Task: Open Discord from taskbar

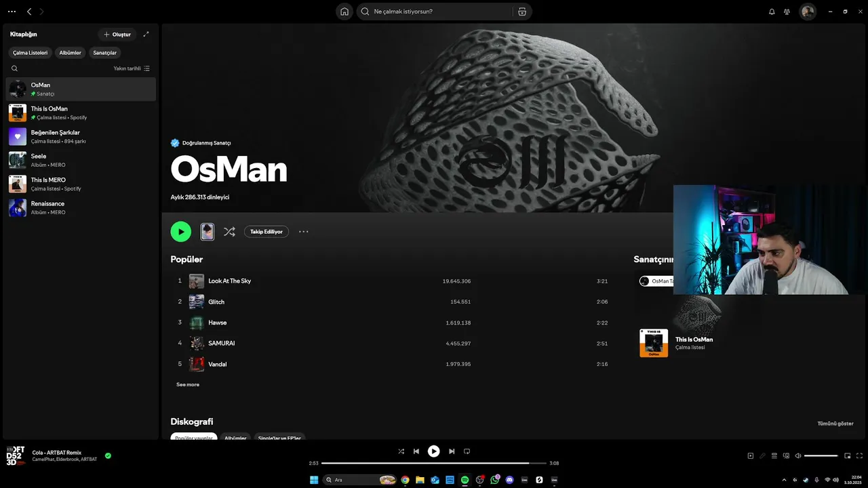Action: [x=510, y=480]
